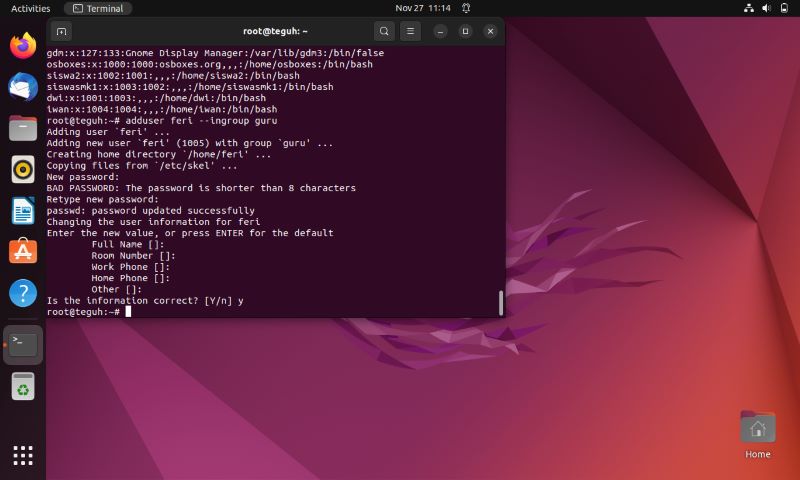Viewport: 800px width, 480px height.
Task: Click the network status icon
Action: click(x=748, y=8)
